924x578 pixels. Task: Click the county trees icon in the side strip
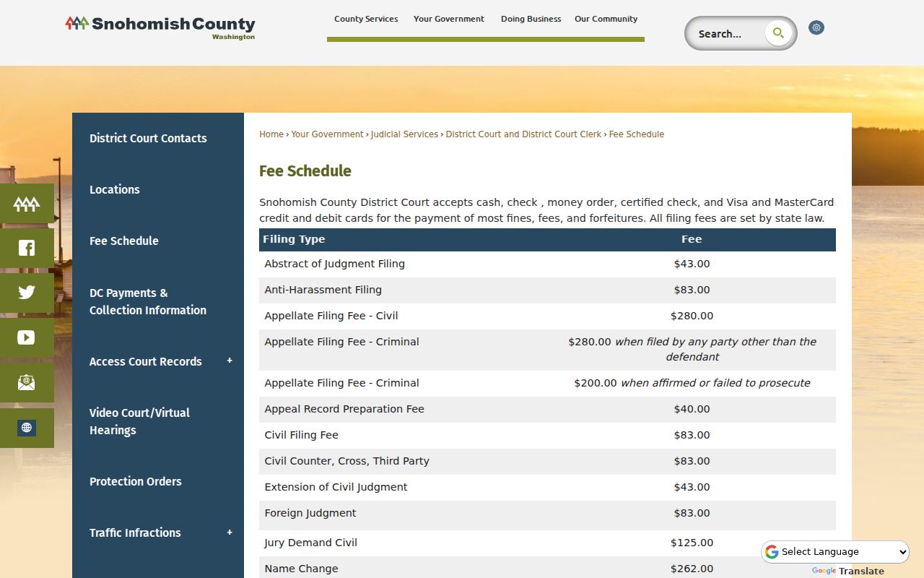click(27, 204)
